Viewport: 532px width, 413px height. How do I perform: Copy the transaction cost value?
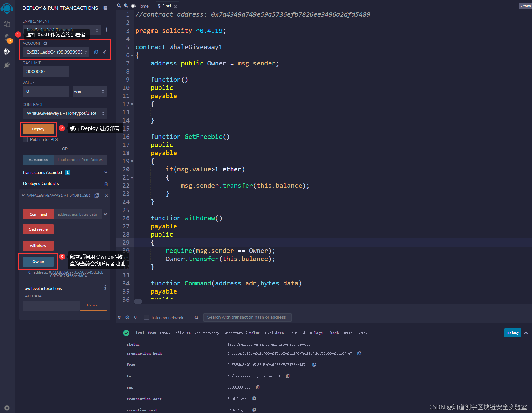[x=254, y=398]
